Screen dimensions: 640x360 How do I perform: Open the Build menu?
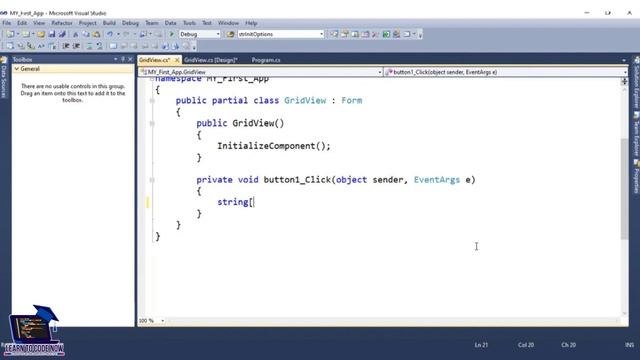coord(109,23)
